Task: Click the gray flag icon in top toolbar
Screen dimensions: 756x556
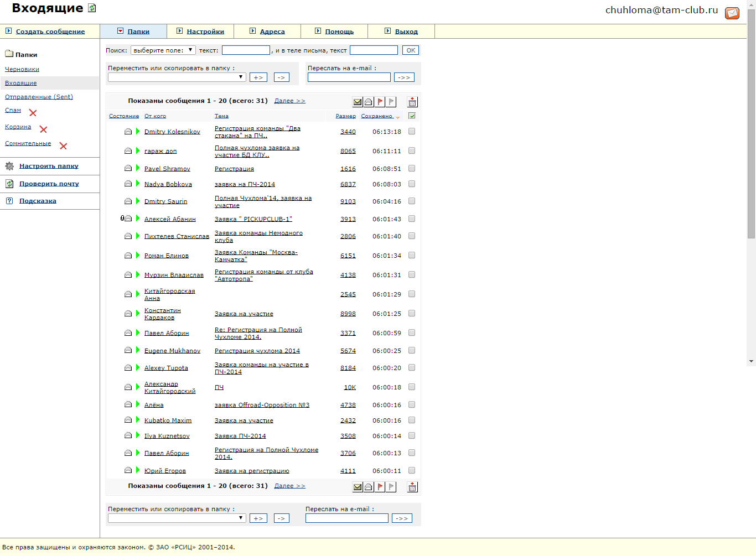Action: [391, 102]
